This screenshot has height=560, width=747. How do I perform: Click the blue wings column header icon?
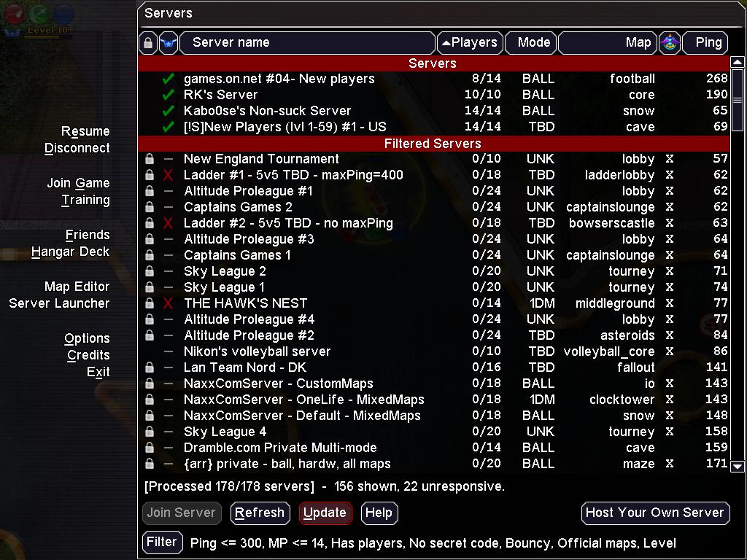point(169,43)
